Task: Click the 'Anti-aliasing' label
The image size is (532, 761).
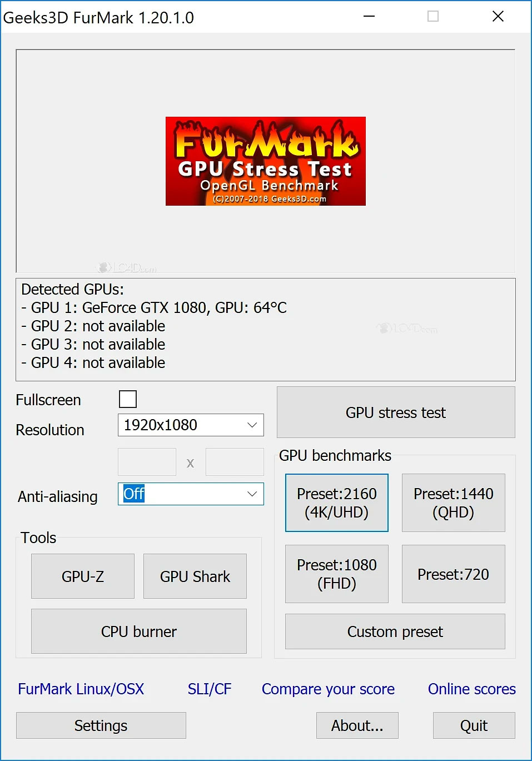Action: 58,496
